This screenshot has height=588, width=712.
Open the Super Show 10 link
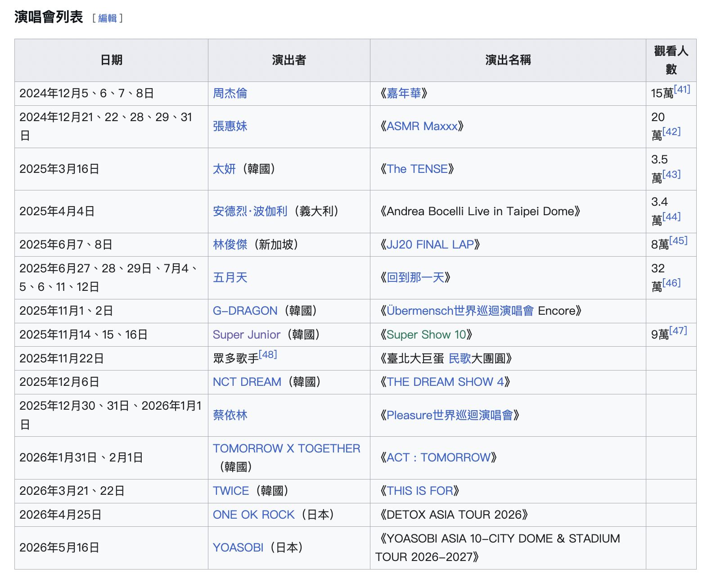pyautogui.click(x=427, y=335)
